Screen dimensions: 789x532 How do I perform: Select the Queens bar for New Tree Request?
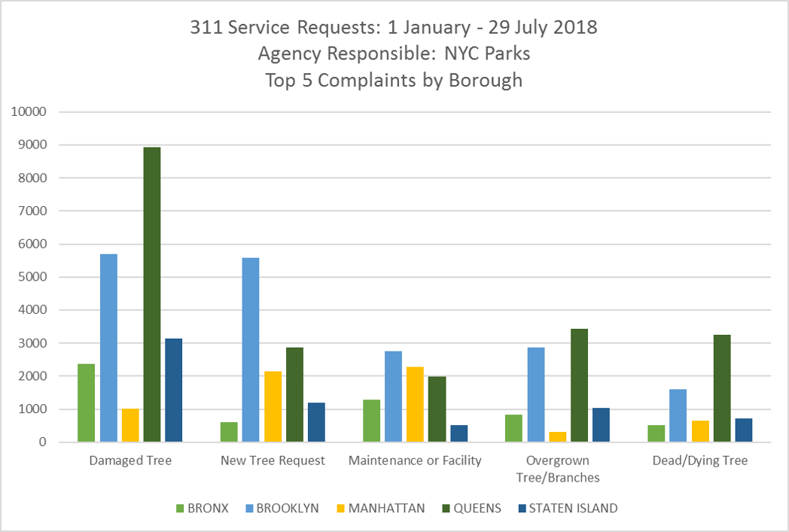point(294,395)
